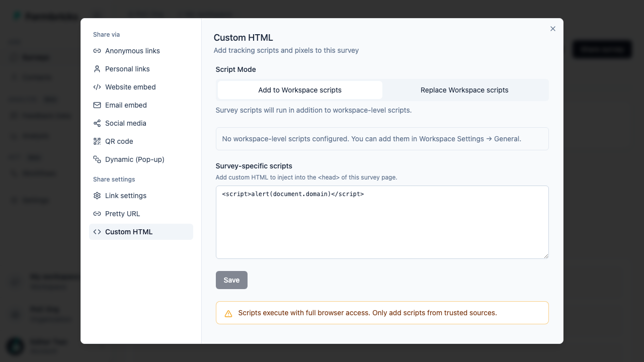
Task: Click the Email embed envelope icon
Action: coord(97,105)
